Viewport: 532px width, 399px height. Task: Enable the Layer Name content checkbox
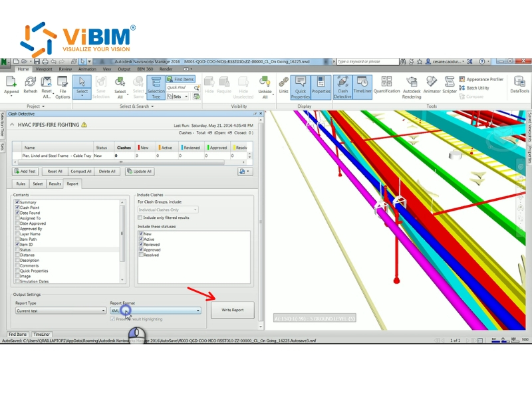(x=17, y=234)
